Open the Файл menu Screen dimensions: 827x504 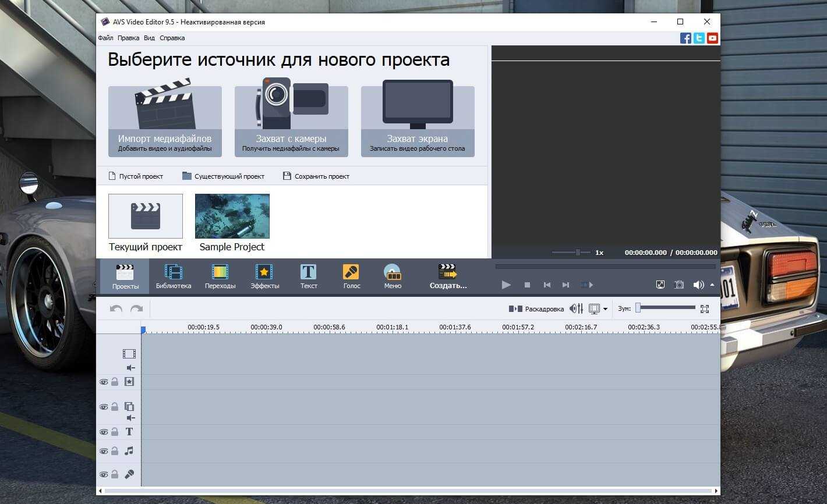(105, 38)
